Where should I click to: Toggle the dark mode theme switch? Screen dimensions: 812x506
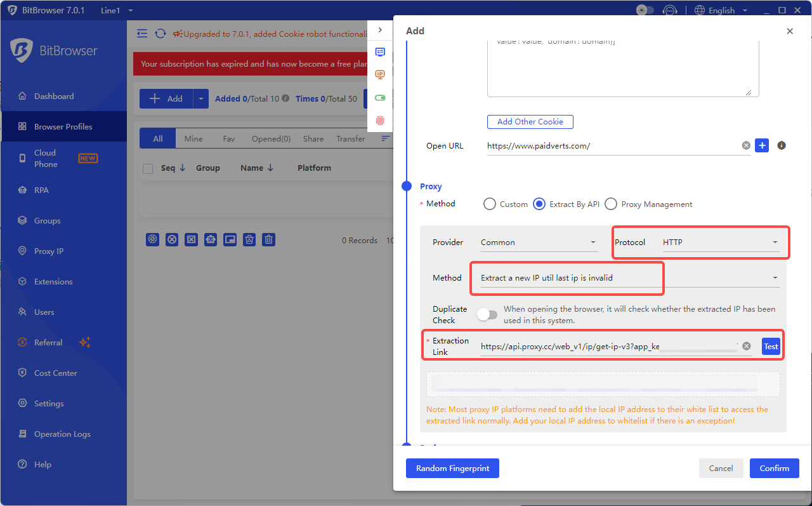tap(645, 10)
